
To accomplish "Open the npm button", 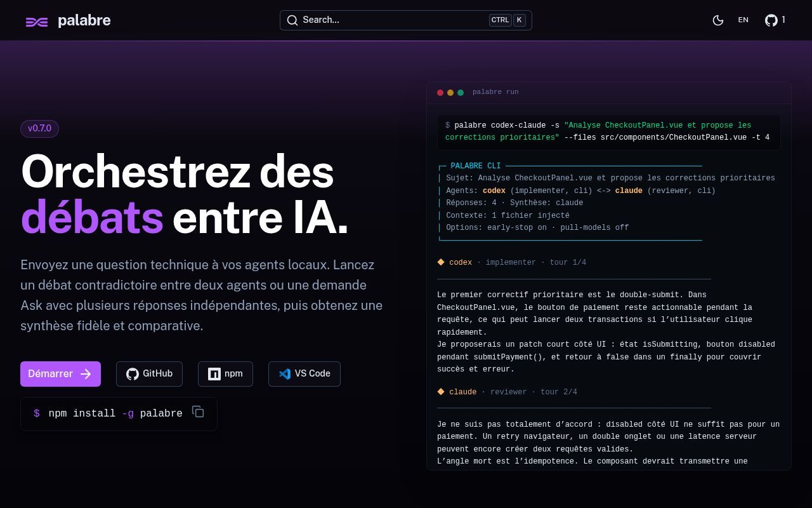I will point(225,374).
